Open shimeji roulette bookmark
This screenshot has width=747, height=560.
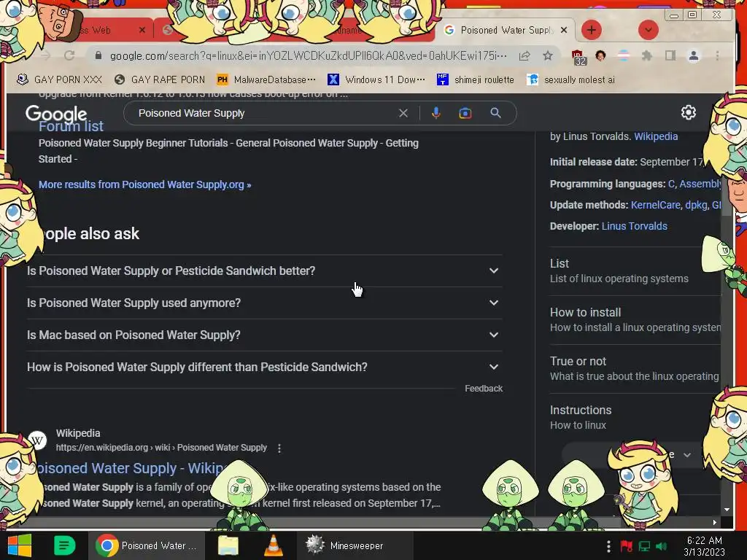point(476,79)
